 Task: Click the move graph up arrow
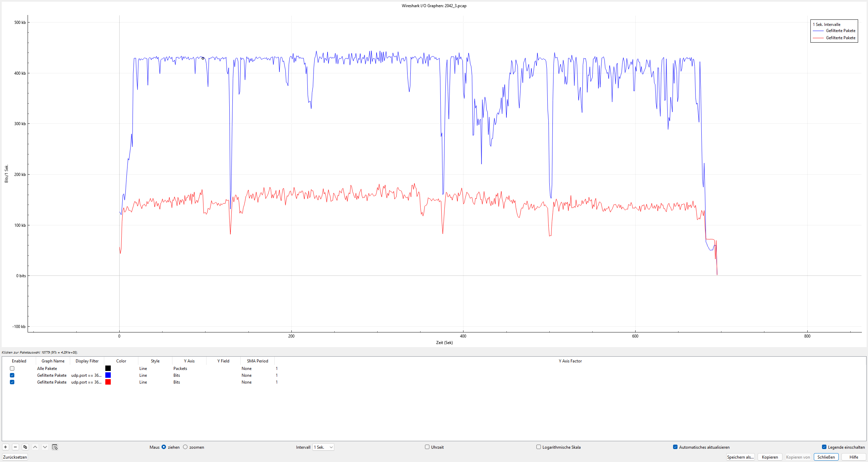(35, 447)
